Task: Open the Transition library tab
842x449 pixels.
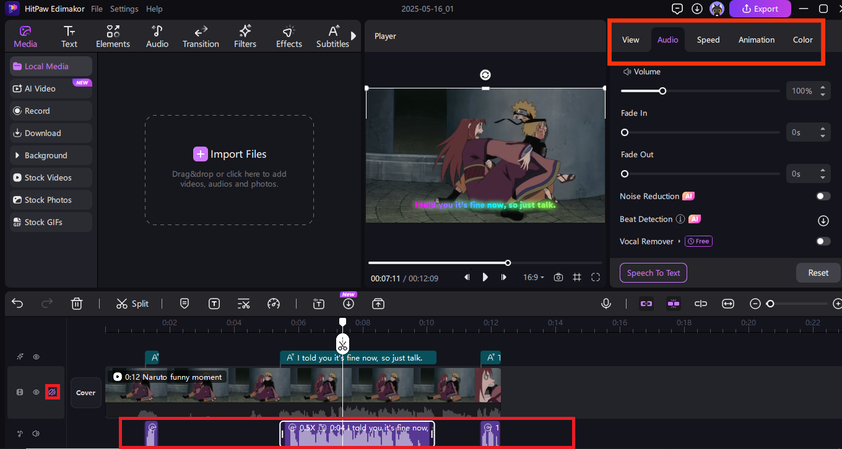Action: coord(200,37)
